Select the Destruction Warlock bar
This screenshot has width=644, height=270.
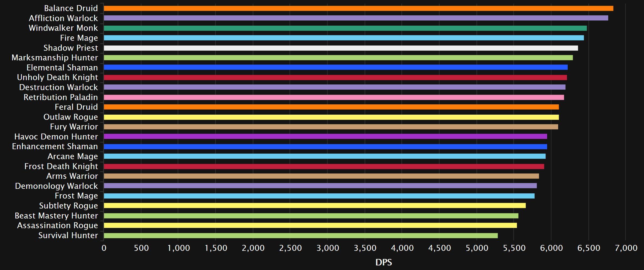(x=335, y=87)
